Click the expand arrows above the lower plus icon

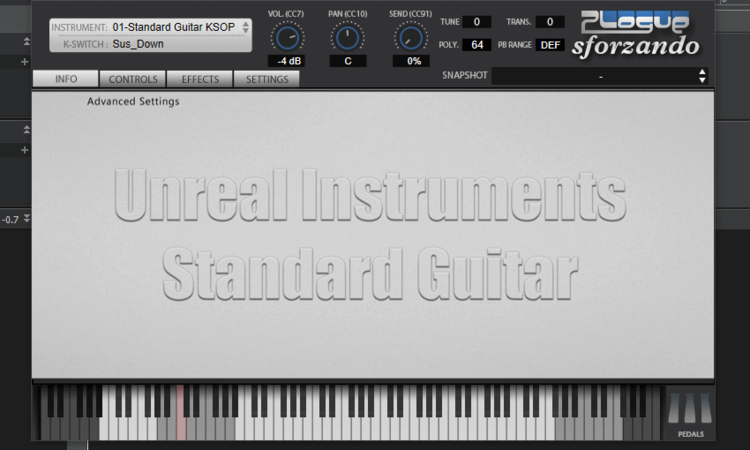(27, 130)
